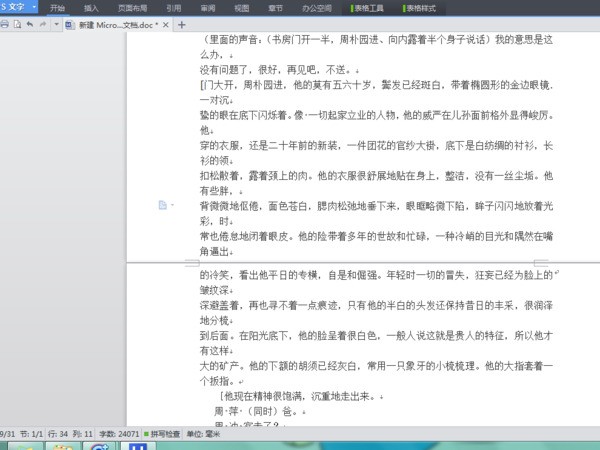Undo the last action
Screen dimensions: 600x450
30,25
